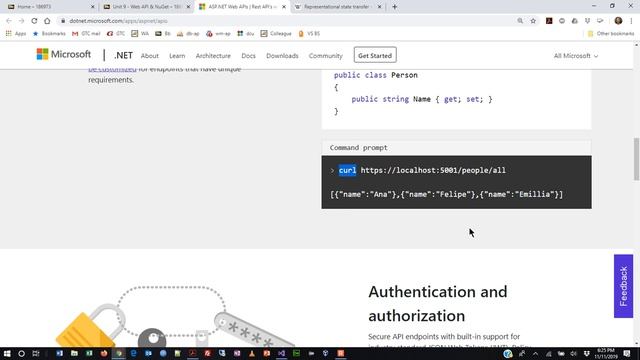The height and width of the screenshot is (360, 640).
Task: Open the Windows Start menu
Action: (7, 353)
